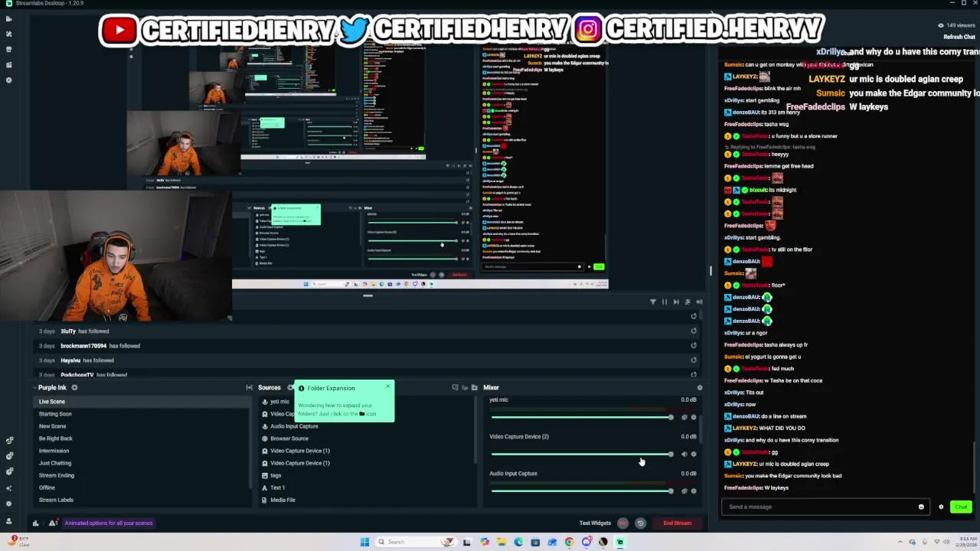Click filter icon above recent events
The image size is (980, 551).
click(653, 302)
